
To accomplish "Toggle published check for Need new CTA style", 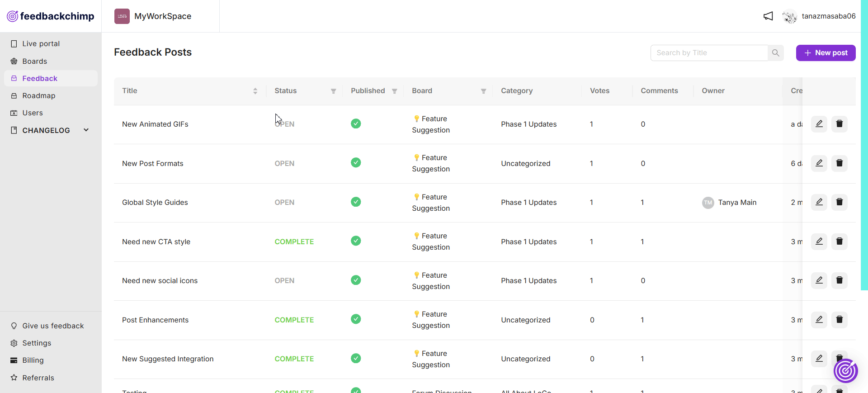I will (x=356, y=241).
